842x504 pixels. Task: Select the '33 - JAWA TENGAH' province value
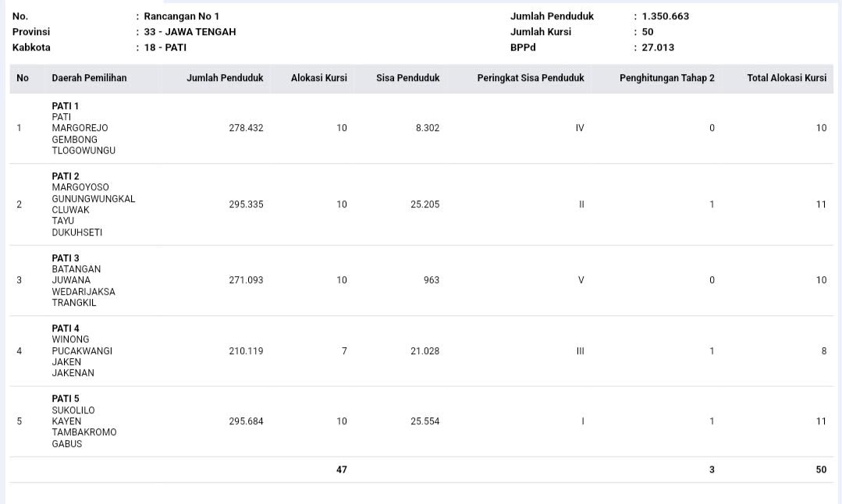click(x=190, y=32)
